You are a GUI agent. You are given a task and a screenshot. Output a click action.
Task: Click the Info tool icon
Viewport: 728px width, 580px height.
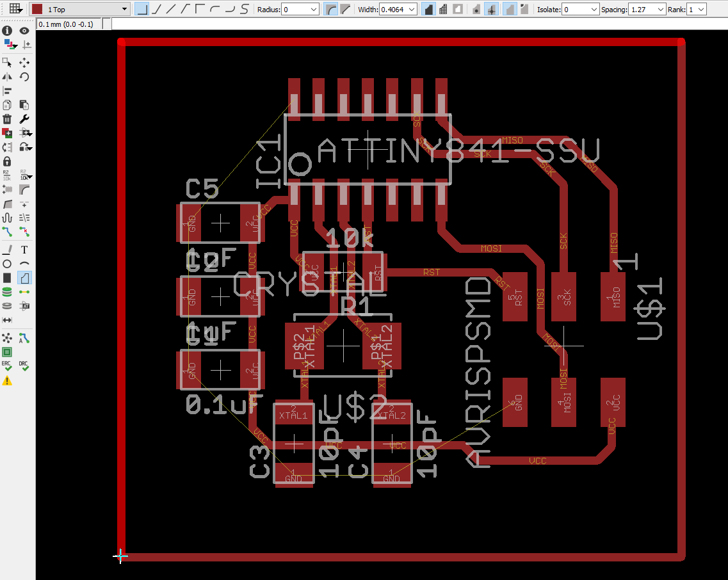(x=7, y=31)
